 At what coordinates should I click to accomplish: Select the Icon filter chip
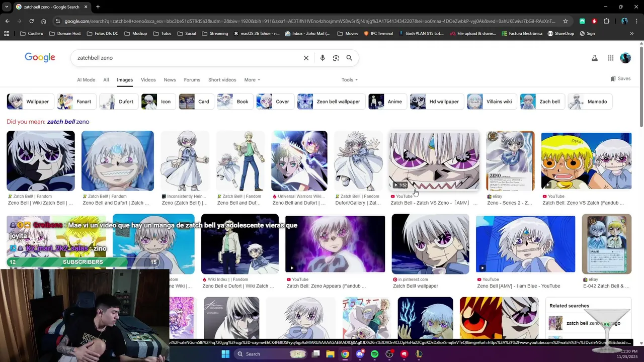pyautogui.click(x=158, y=102)
